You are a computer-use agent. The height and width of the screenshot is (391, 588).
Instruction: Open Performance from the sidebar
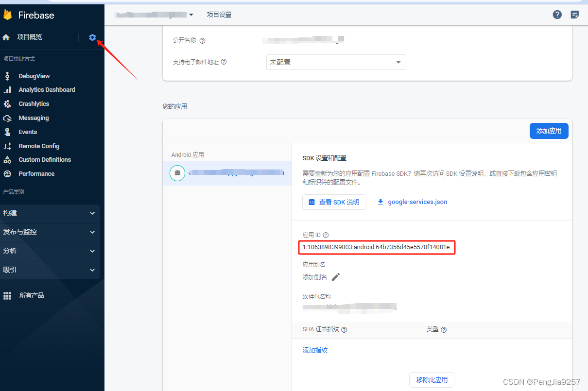36,174
